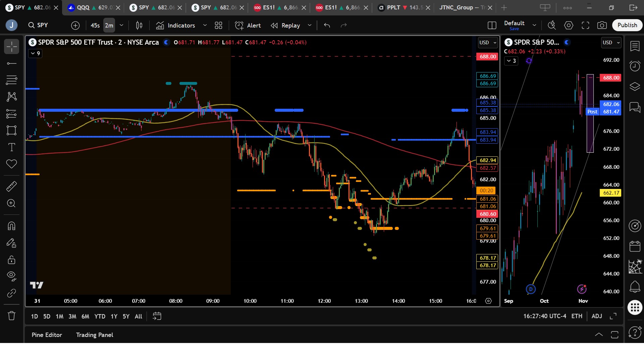
Task: Select the trend line drawing tool
Action: point(11,63)
